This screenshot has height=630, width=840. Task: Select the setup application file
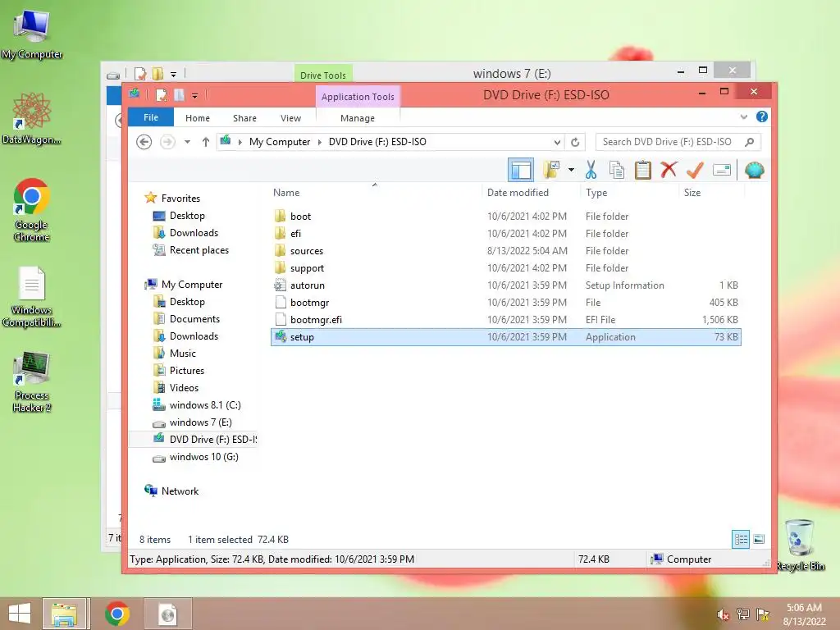(506, 337)
